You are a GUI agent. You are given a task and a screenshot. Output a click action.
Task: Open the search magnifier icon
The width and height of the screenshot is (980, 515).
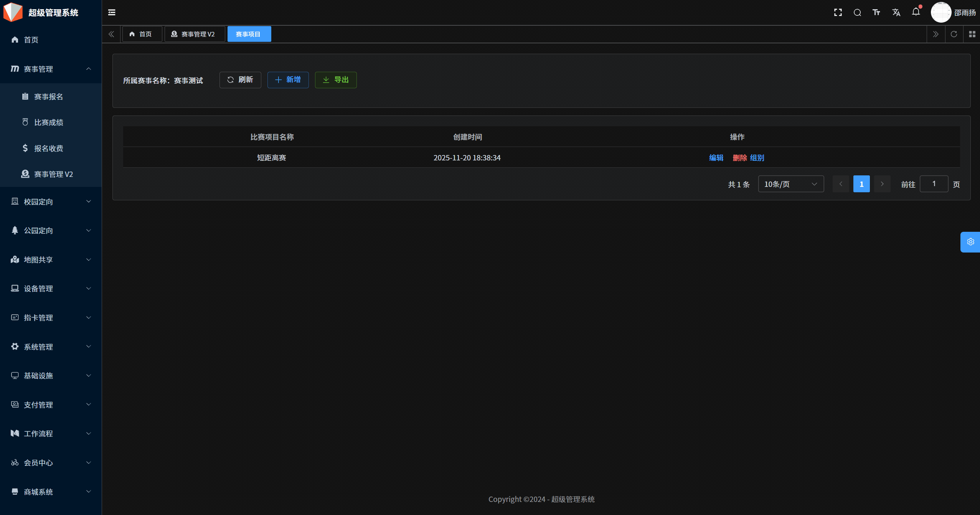(x=857, y=13)
